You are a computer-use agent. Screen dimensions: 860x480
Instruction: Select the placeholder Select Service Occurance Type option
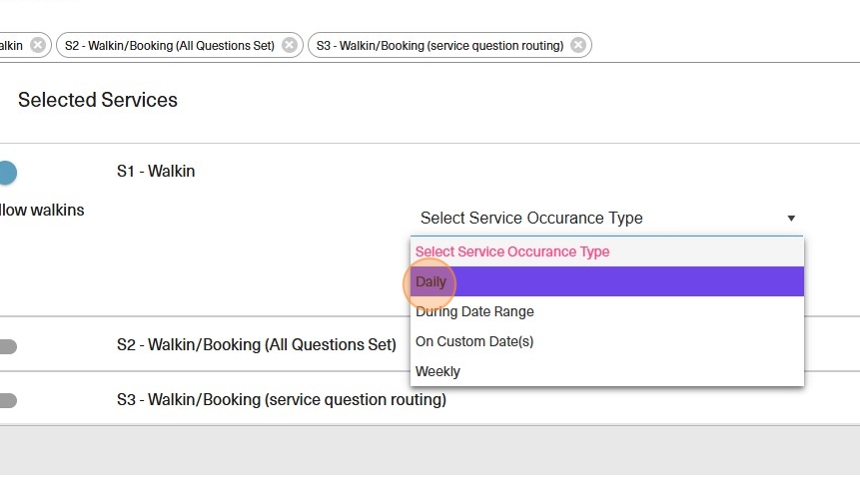point(512,252)
